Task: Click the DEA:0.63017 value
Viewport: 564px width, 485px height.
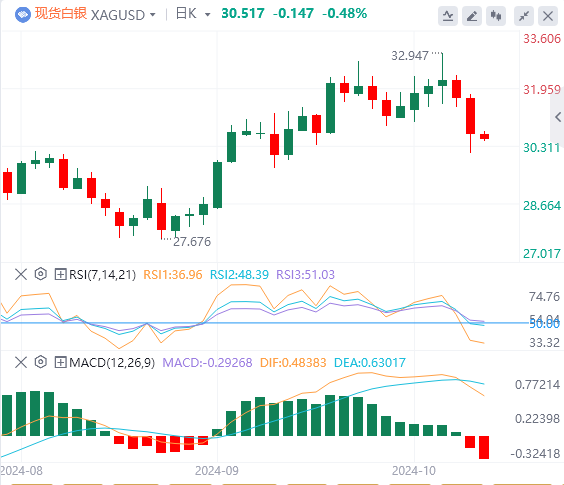Action: 370,362
